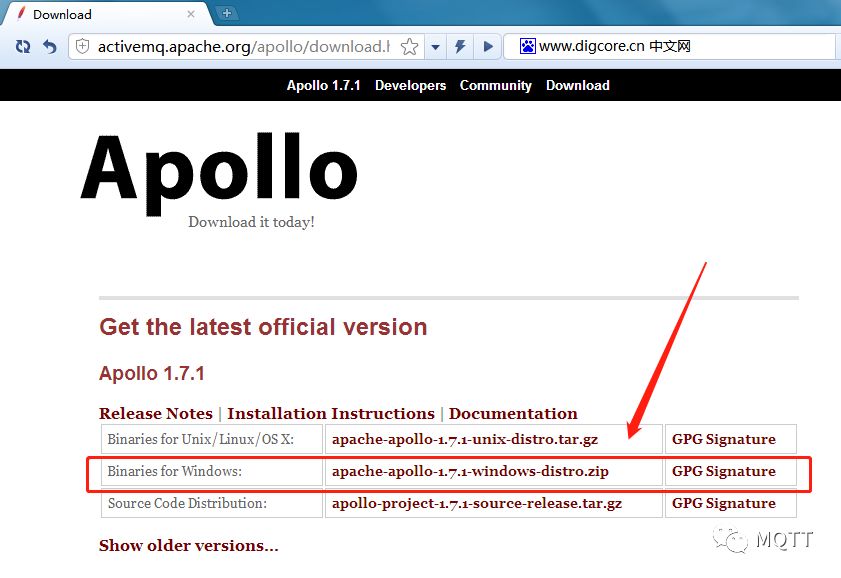Image resolution: width=841 pixels, height=578 pixels.
Task: Open Community nav menu item
Action: pos(496,85)
